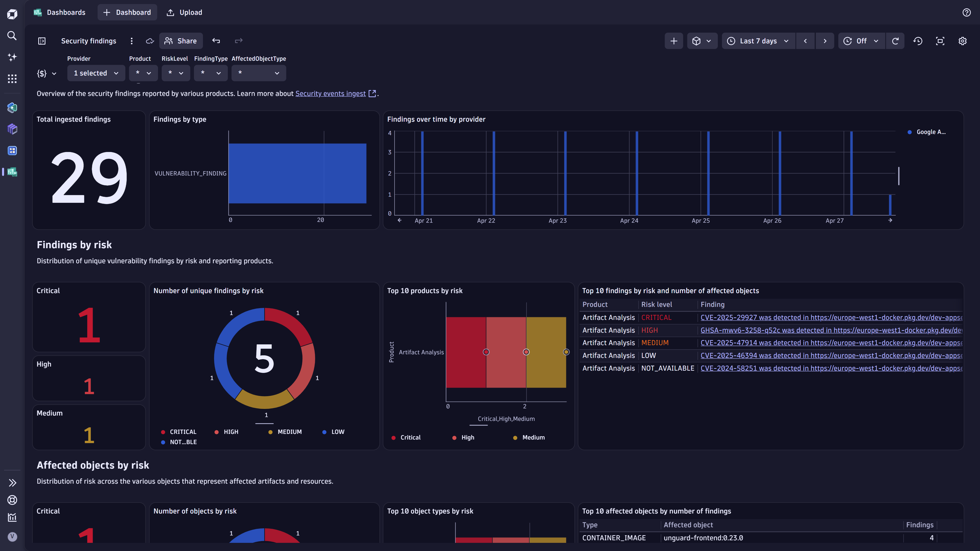Click Upload in top bar
Image resolution: width=980 pixels, height=551 pixels.
click(185, 12)
